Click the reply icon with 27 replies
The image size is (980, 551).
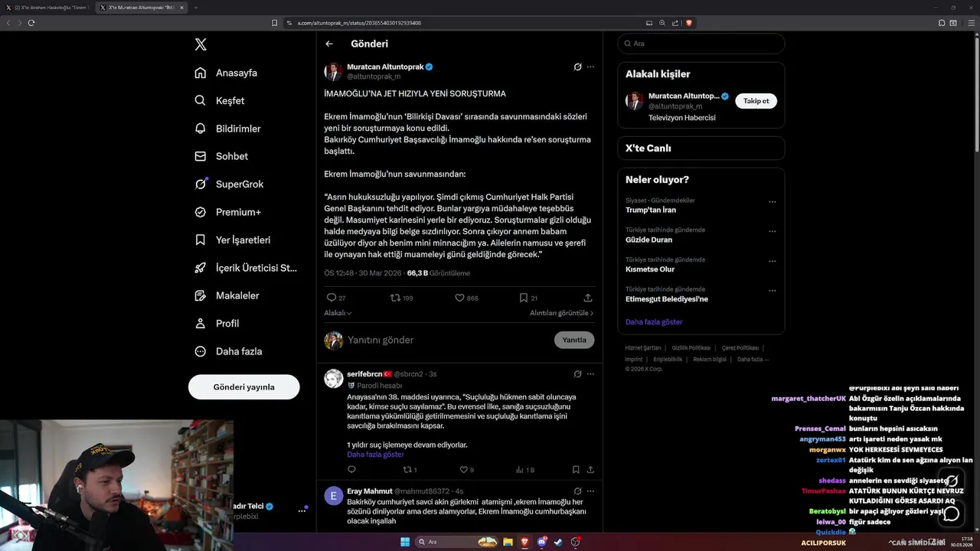click(x=332, y=298)
